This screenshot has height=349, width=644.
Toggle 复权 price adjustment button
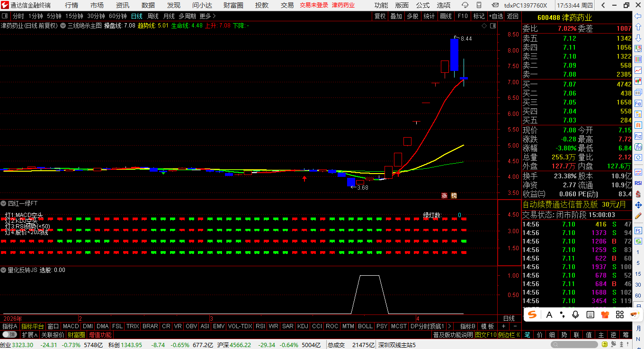[380, 16]
